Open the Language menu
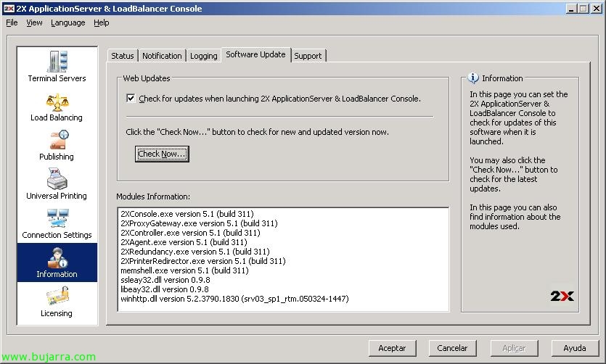The image size is (606, 364). [x=68, y=22]
